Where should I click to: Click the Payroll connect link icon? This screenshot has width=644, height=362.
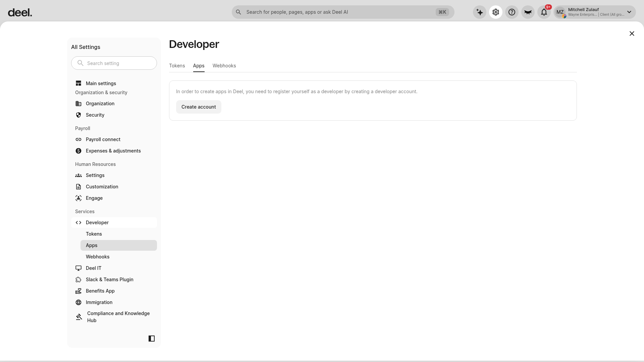click(78, 139)
